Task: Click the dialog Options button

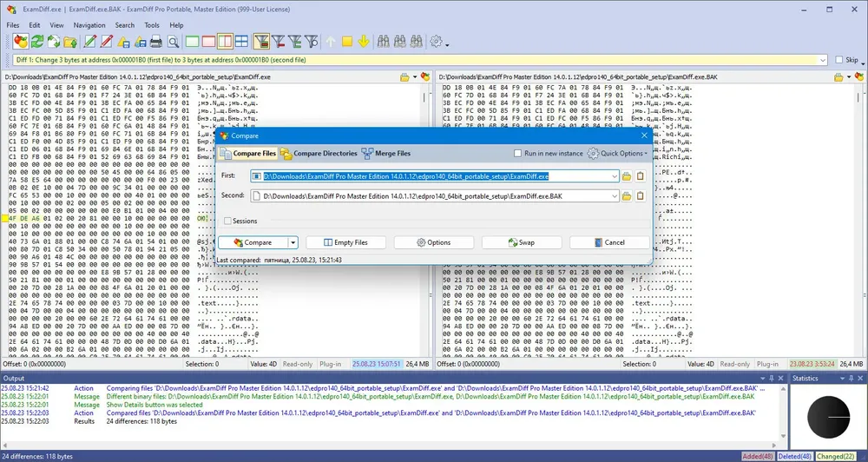Action: click(434, 242)
